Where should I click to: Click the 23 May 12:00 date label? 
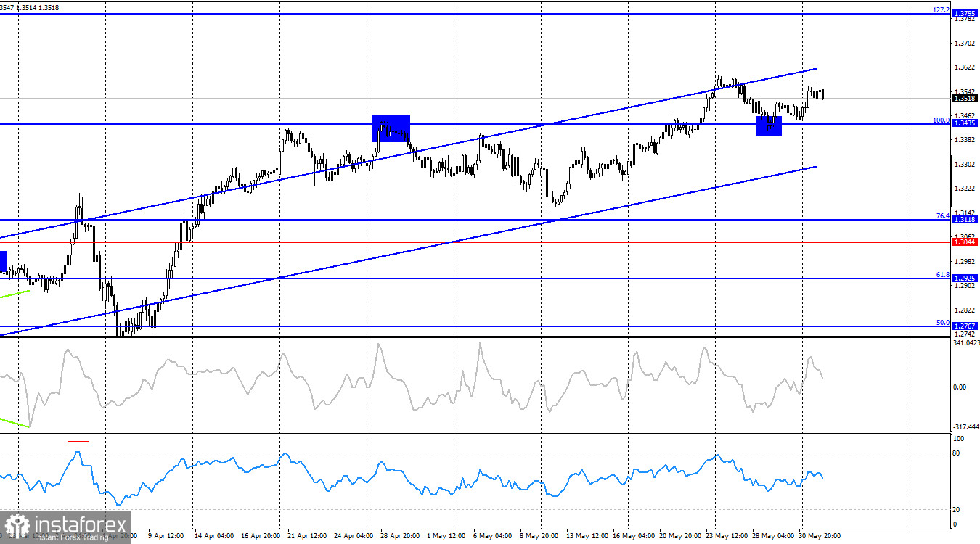[x=727, y=537]
